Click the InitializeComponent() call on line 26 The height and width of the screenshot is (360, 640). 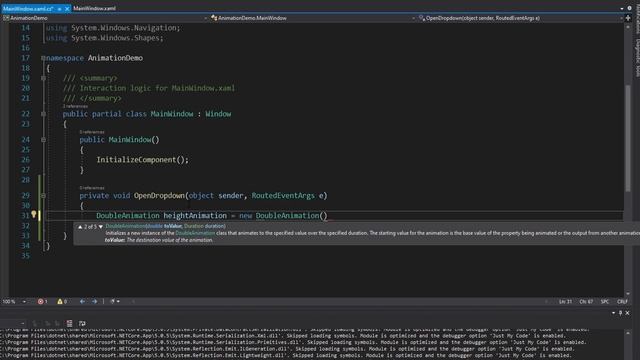(x=142, y=160)
